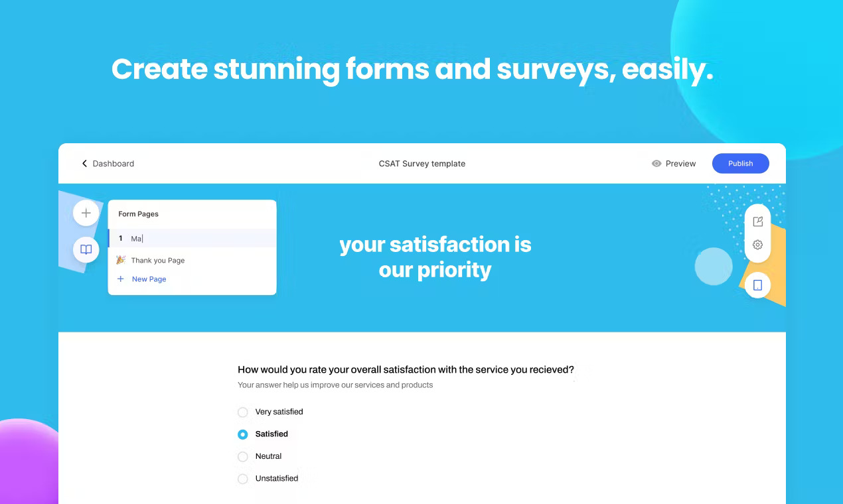
Task: Select the add new element plus icon
Action: point(86,213)
